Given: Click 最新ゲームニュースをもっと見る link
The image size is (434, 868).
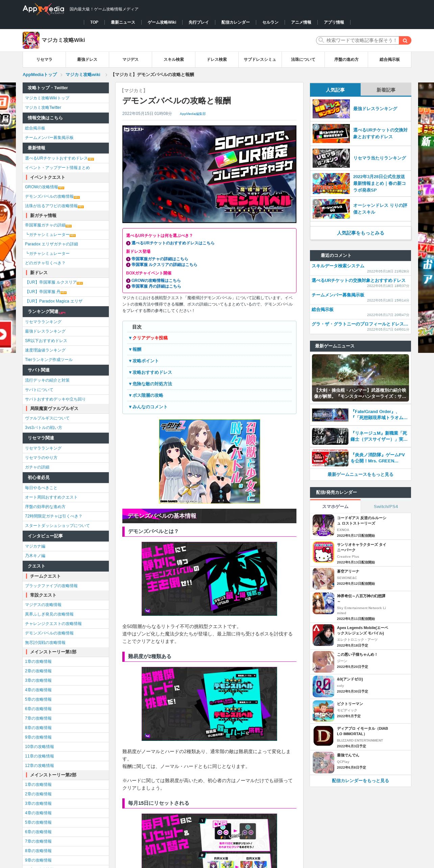Looking at the screenshot, I should point(360,475).
